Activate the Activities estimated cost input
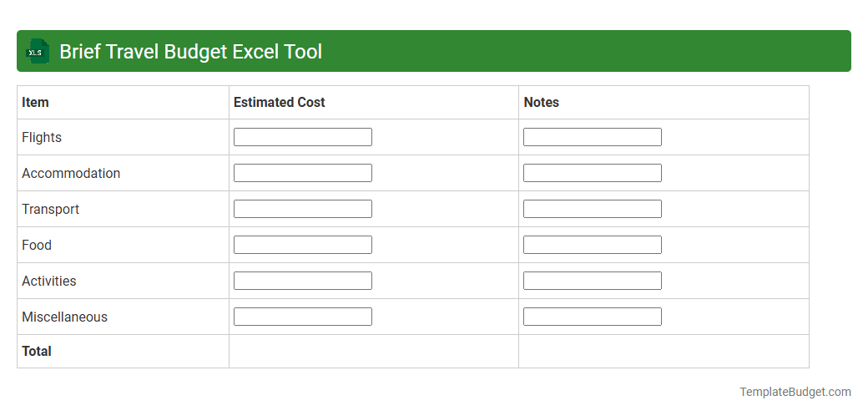Viewport: 868px width, 416px height. pyautogui.click(x=303, y=281)
